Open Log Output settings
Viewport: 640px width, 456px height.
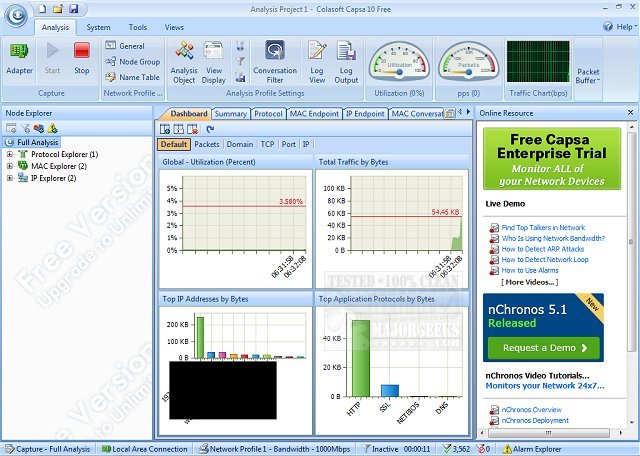click(x=346, y=62)
